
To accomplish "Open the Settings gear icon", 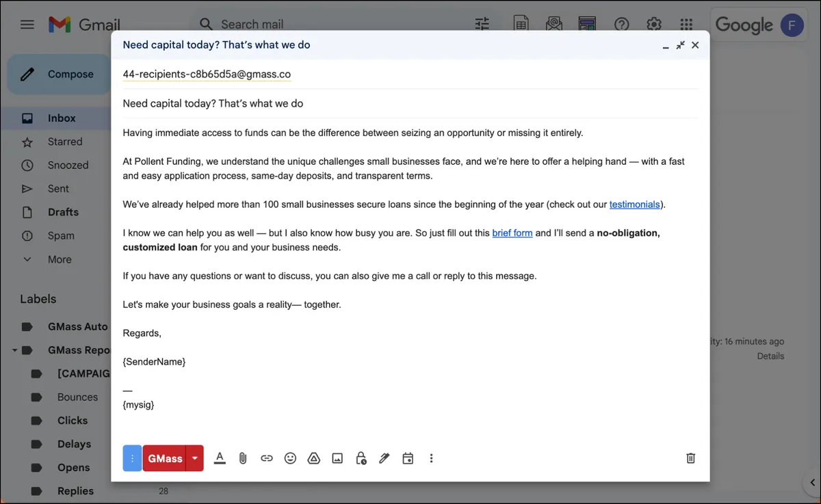I will point(654,25).
